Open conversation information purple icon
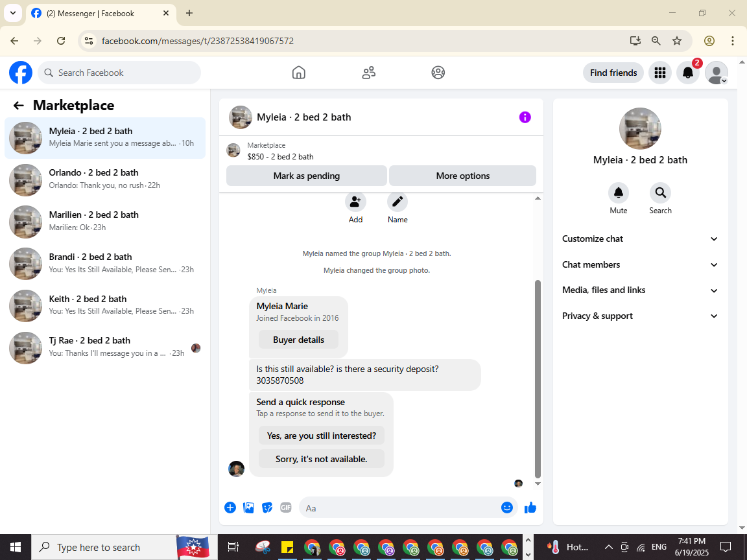Image resolution: width=747 pixels, height=560 pixels. click(x=525, y=117)
